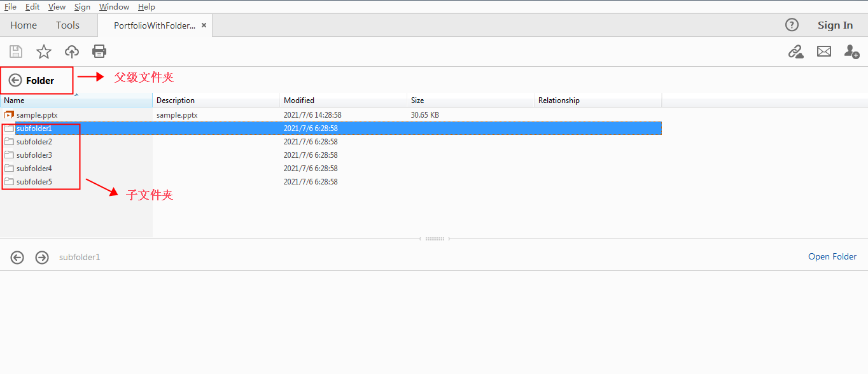This screenshot has height=374, width=868.
Task: Click the pane splitter grip handle
Action: point(435,239)
